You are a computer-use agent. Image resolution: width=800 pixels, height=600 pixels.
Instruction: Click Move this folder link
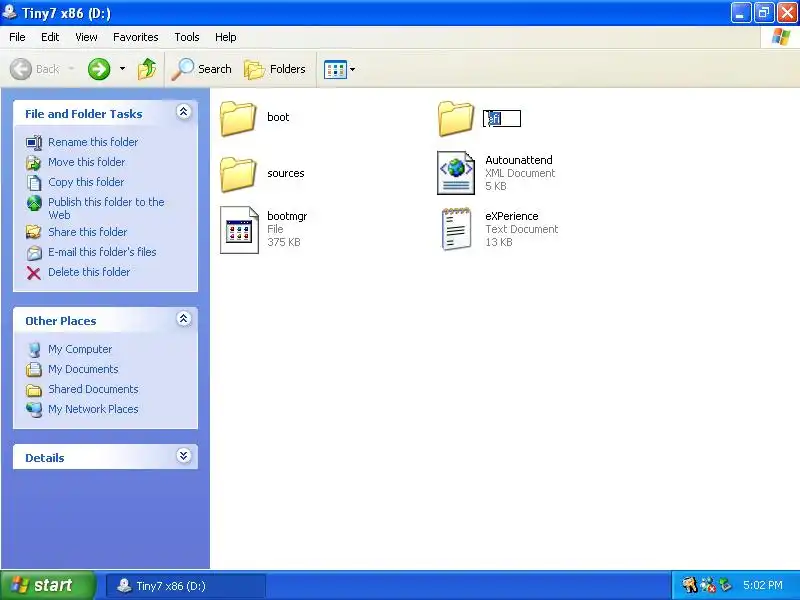(x=86, y=162)
